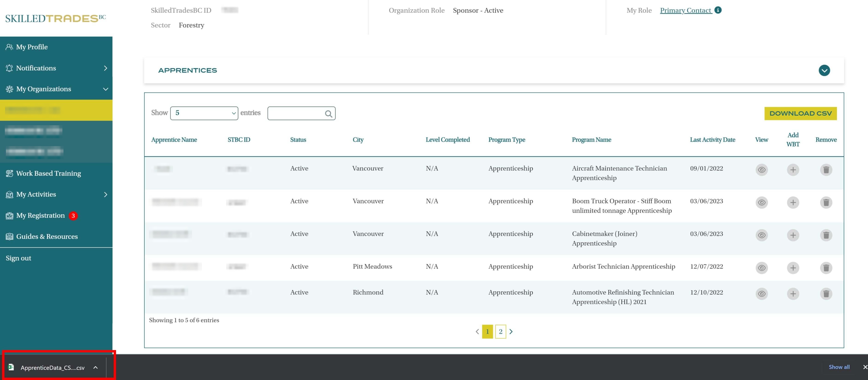
Task: Add WBT for Cabinetmaker (Joiner) row
Action: pyautogui.click(x=793, y=235)
